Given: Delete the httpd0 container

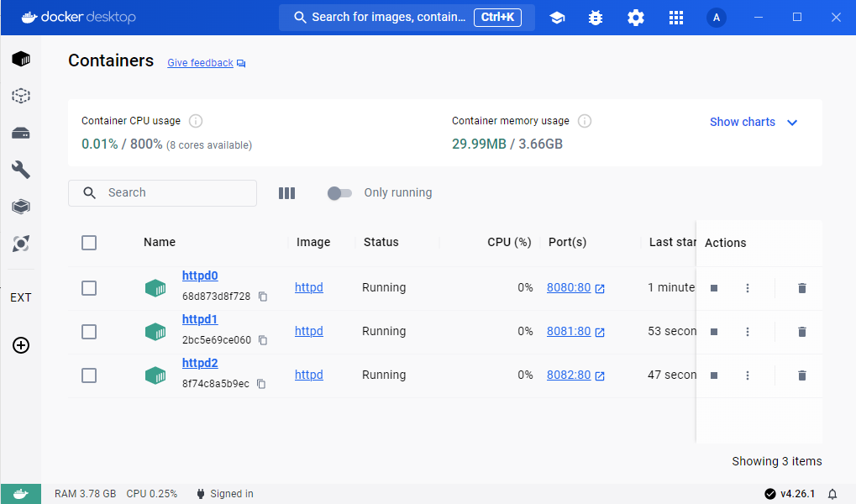Looking at the screenshot, I should (x=802, y=288).
